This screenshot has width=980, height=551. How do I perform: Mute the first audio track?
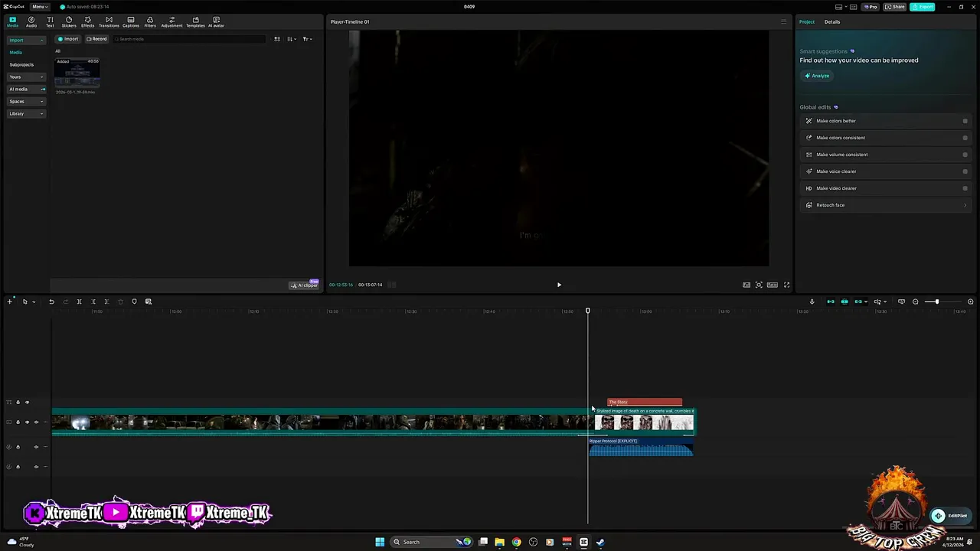36,447
